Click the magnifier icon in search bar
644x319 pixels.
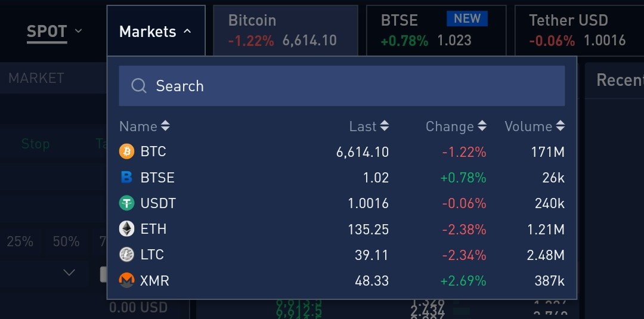click(139, 86)
